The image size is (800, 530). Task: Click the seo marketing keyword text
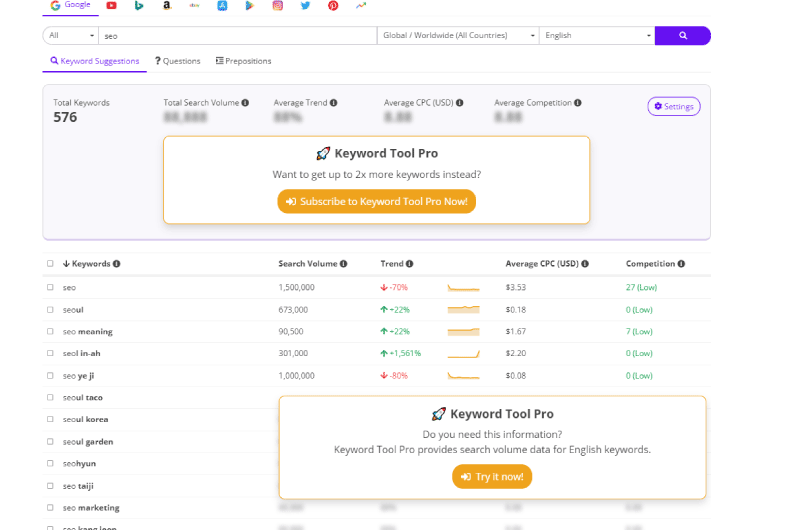pos(91,508)
